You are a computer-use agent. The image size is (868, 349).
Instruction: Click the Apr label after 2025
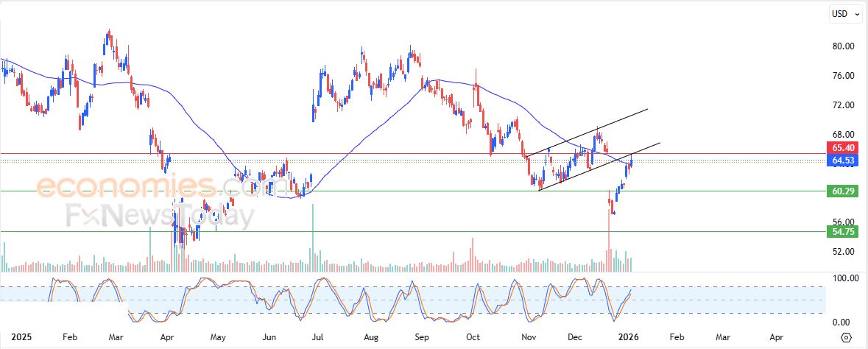coord(167,336)
